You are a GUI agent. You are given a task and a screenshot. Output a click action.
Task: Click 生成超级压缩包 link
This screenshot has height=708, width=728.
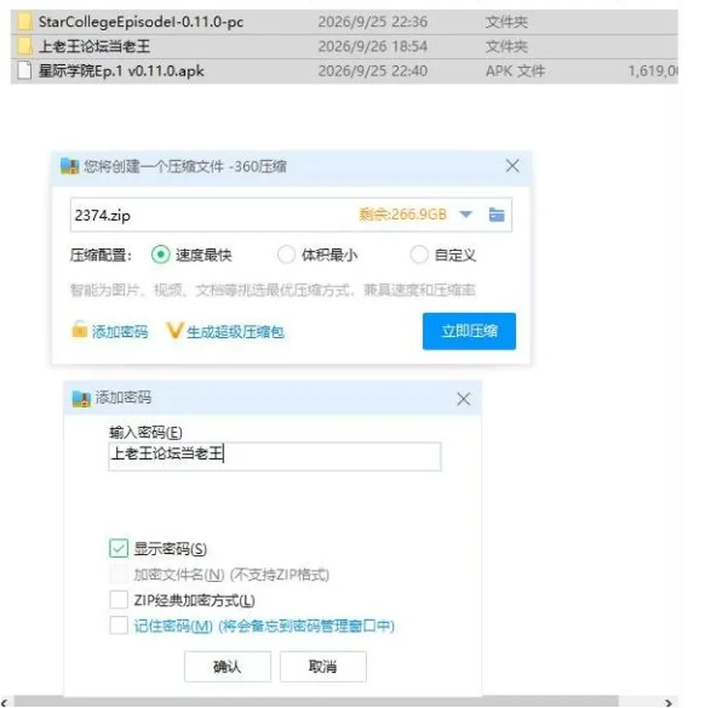[235, 332]
